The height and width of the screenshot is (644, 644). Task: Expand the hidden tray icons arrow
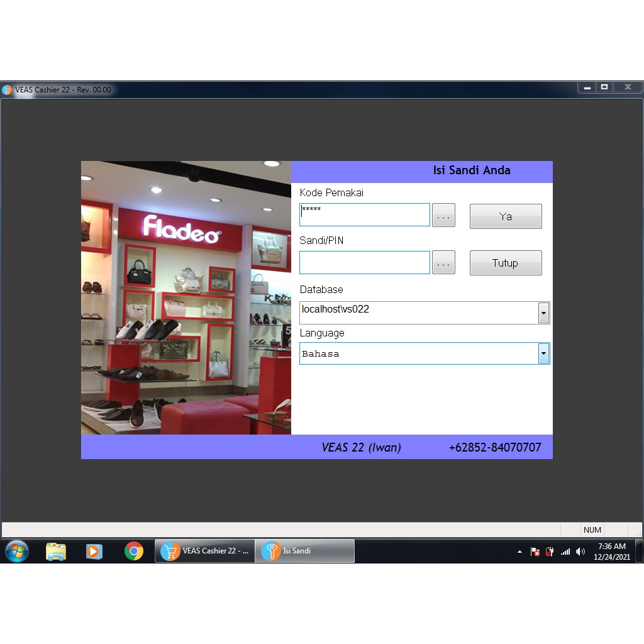point(519,552)
